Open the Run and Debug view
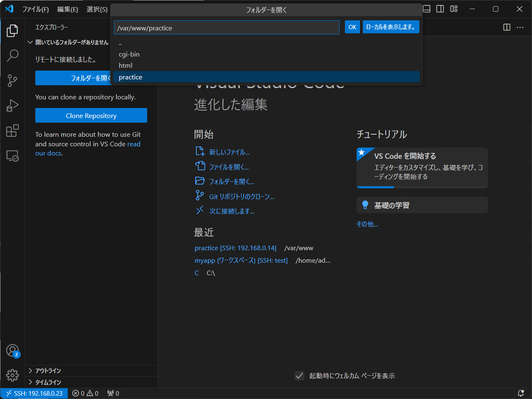The width and height of the screenshot is (532, 399). tap(12, 106)
